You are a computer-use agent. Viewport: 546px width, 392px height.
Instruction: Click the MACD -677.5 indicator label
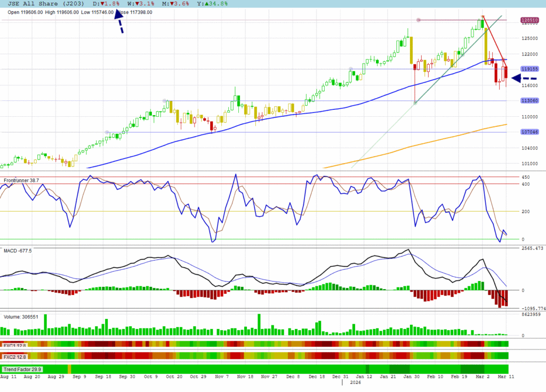(16, 250)
